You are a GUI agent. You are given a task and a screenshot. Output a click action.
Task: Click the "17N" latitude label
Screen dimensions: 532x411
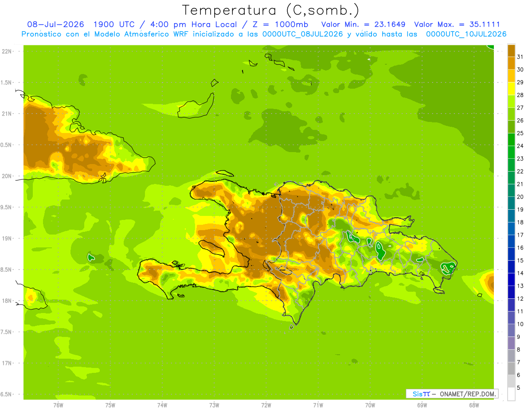(7, 363)
